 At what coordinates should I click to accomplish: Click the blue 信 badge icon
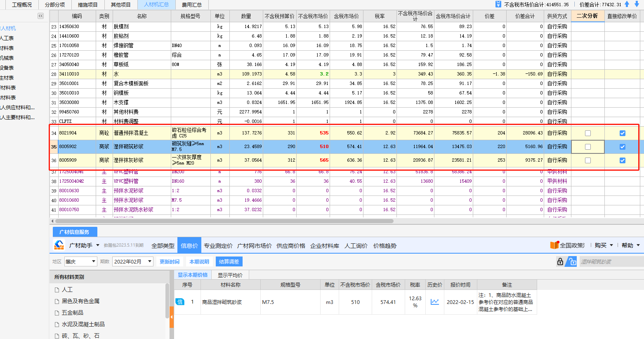pyautogui.click(x=180, y=302)
